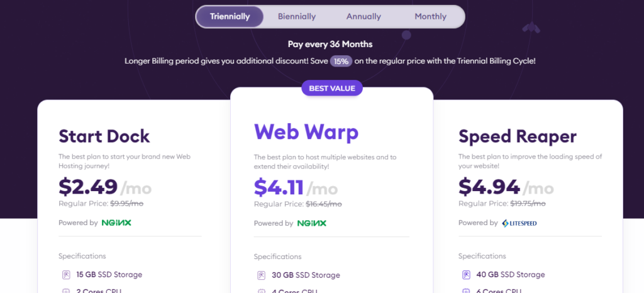Click the BEST VALUE badge
Screen dimensions: 644x293
[332, 88]
